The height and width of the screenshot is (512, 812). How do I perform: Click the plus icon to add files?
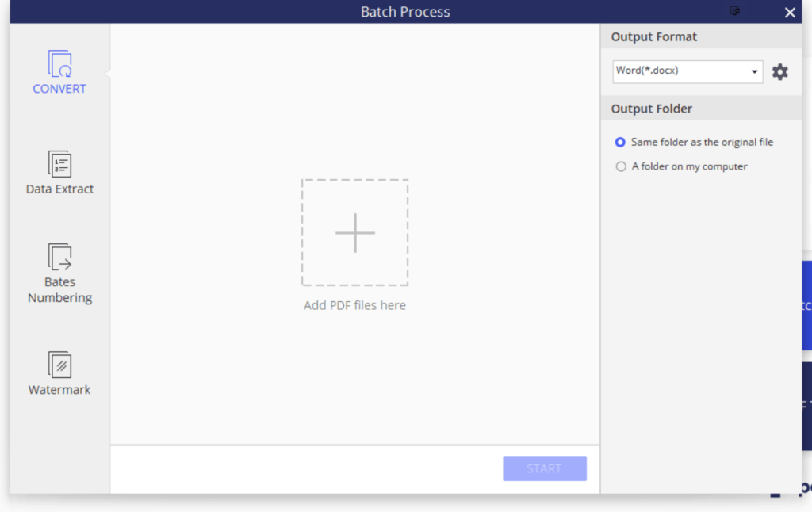[354, 233]
